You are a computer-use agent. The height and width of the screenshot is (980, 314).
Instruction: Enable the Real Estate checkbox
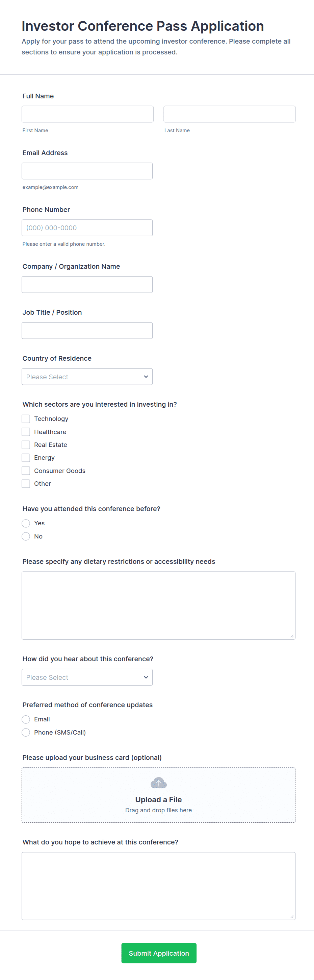coord(26,445)
